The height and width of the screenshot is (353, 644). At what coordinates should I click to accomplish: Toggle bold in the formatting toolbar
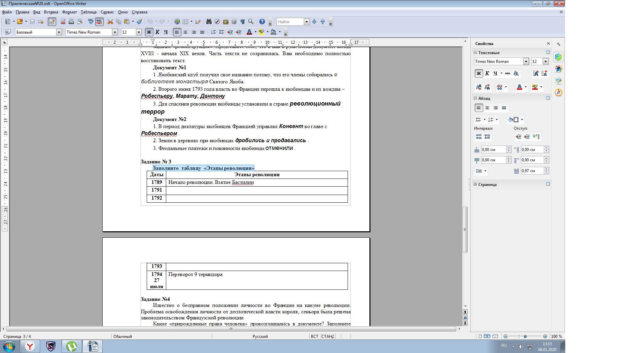point(149,32)
